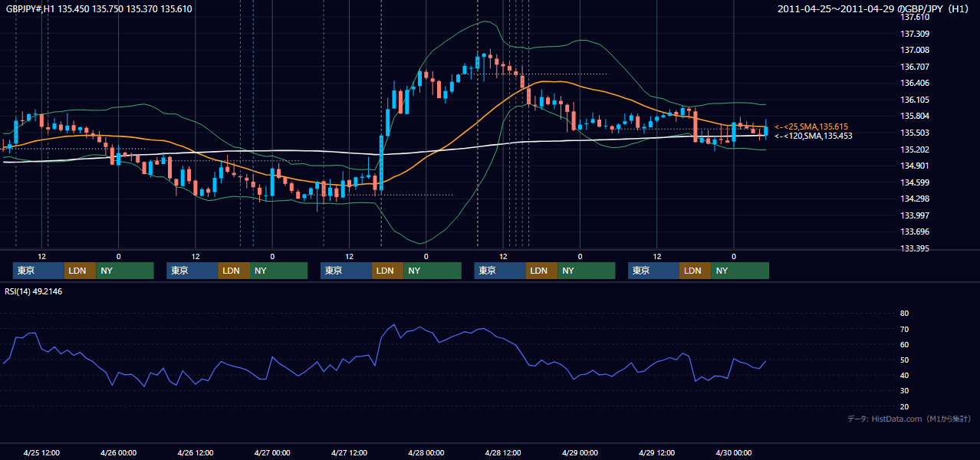The width and height of the screenshot is (980, 460).
Task: Select the 4/27 12:00 time label
Action: (349, 452)
